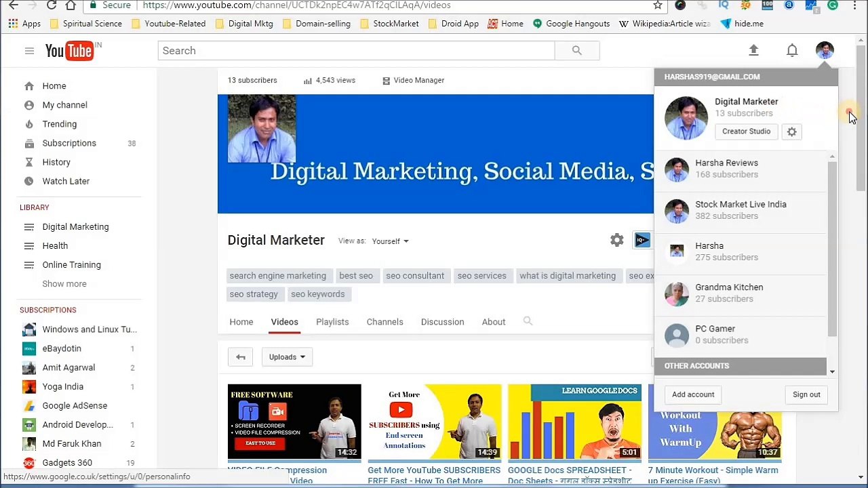
Task: Click Add account button
Action: point(693,394)
